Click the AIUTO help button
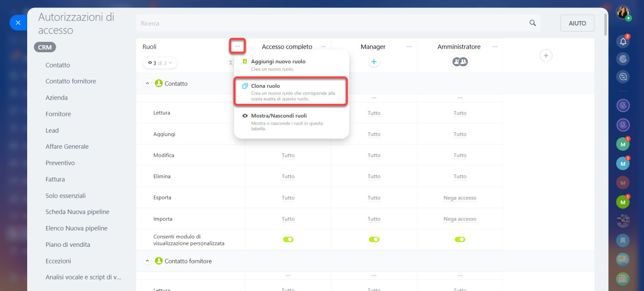 pyautogui.click(x=577, y=23)
